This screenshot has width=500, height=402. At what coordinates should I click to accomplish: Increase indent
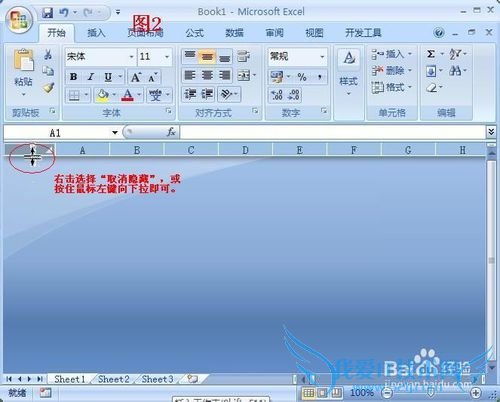tap(207, 94)
